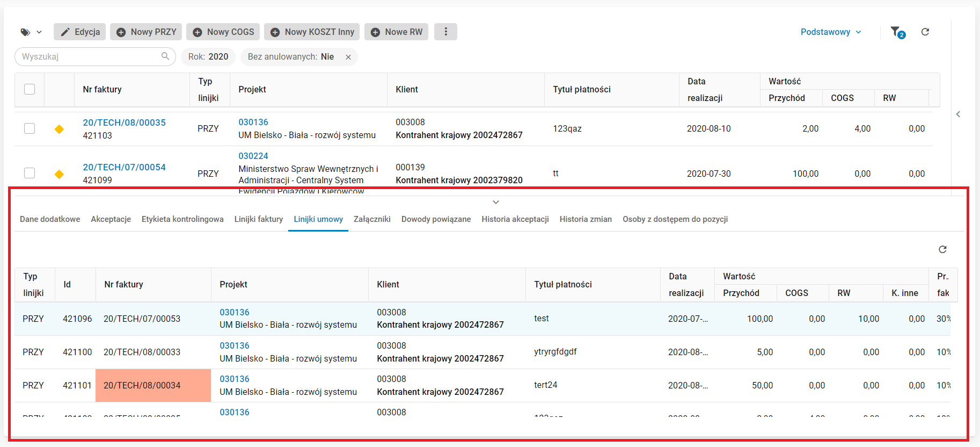Add a Nowy COGS entry
The height and width of the screenshot is (447, 980).
223,32
